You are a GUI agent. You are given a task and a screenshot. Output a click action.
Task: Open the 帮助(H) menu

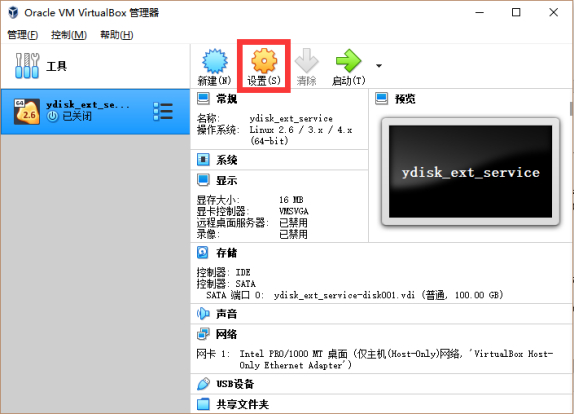click(x=117, y=35)
